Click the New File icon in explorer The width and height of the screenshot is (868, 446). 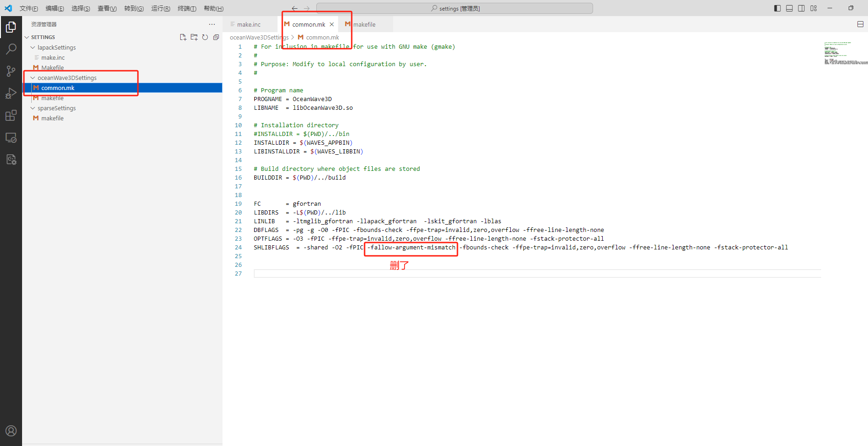pyautogui.click(x=183, y=37)
